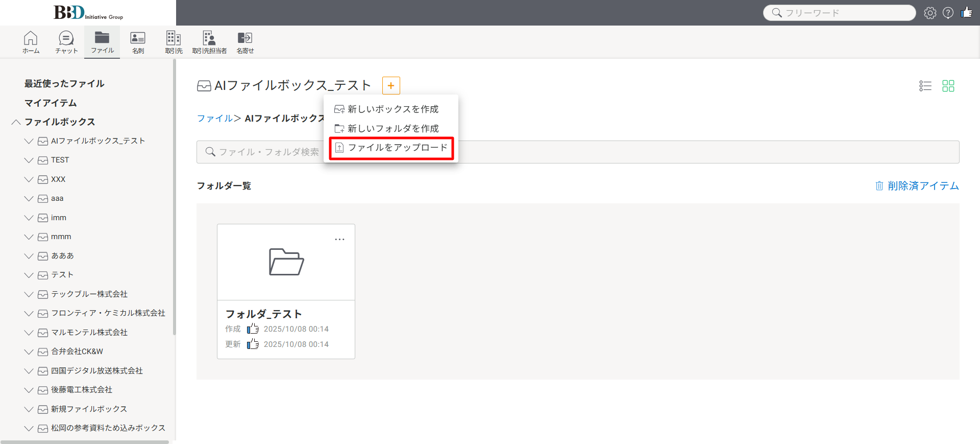Select ファイルをアップロード from the menu

(x=391, y=148)
